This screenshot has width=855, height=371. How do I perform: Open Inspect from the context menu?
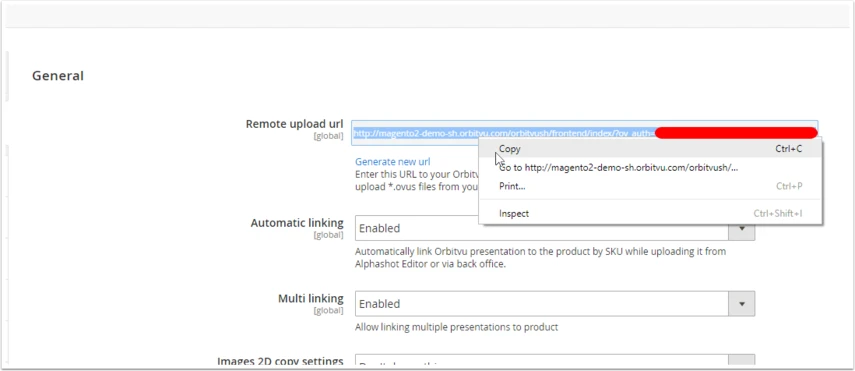coord(650,213)
